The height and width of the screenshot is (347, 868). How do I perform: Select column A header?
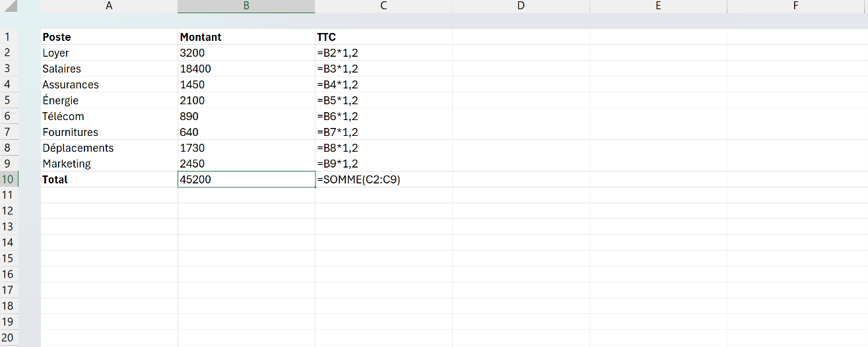tap(109, 7)
